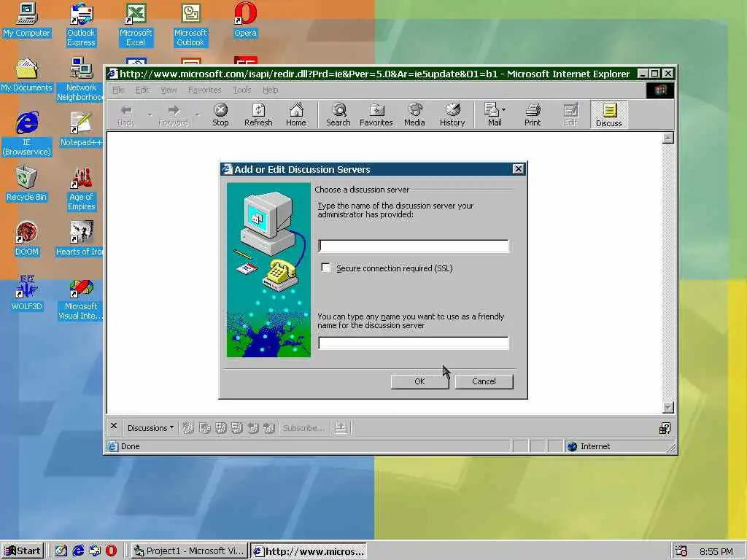The image size is (747, 560).
Task: Toggle the Discuss toolbar button
Action: point(609,114)
